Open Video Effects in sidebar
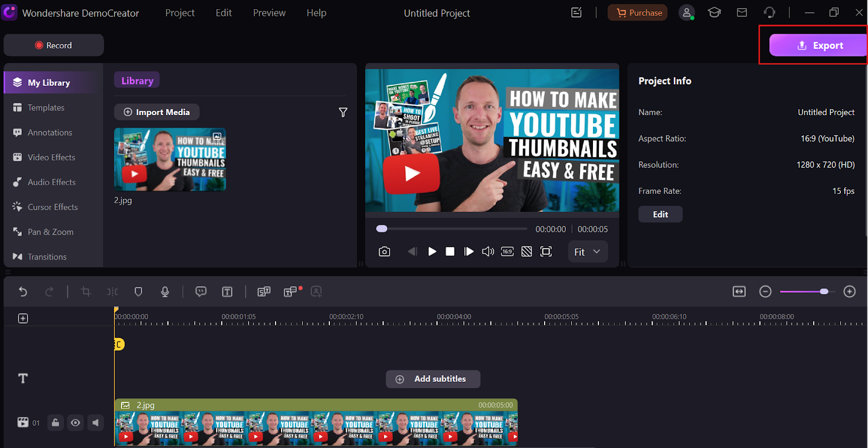The image size is (868, 448). pos(53,157)
